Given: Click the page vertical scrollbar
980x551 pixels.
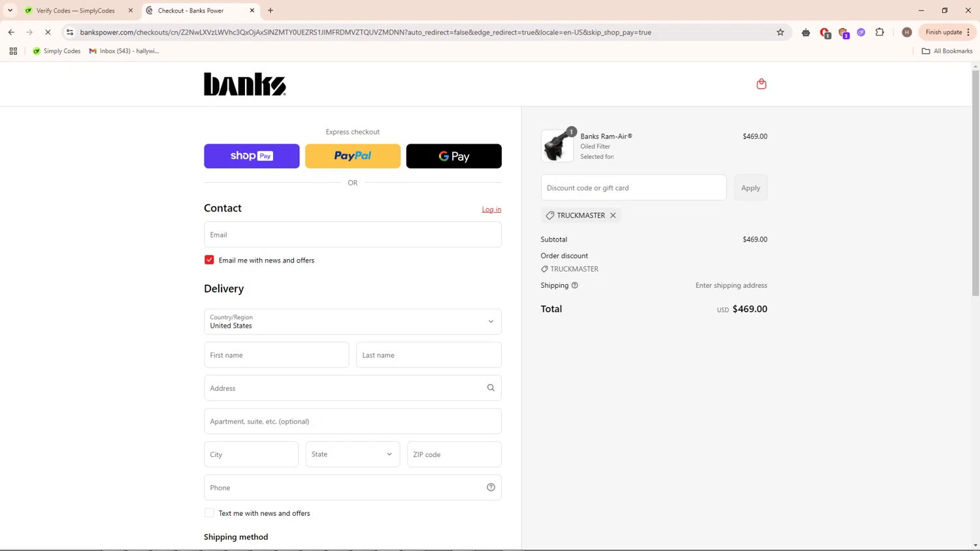Looking at the screenshot, I should [x=975, y=183].
